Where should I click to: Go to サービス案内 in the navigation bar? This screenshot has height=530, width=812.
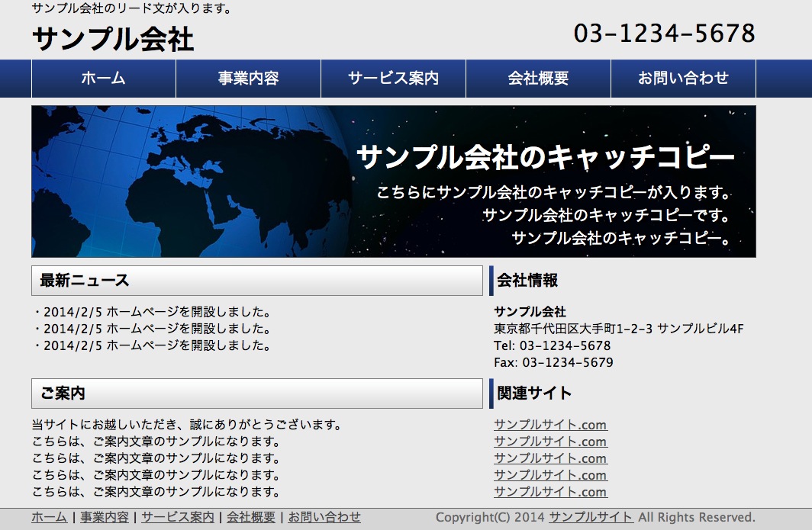pos(393,79)
